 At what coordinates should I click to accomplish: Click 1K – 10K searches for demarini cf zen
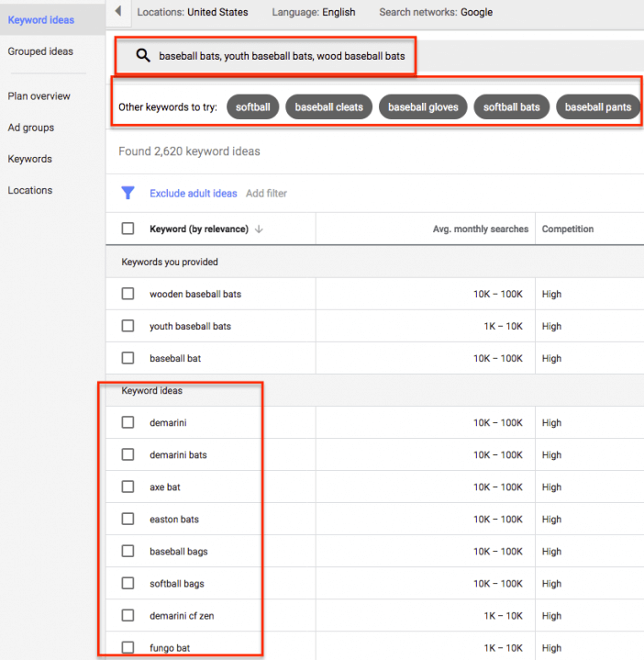click(503, 616)
